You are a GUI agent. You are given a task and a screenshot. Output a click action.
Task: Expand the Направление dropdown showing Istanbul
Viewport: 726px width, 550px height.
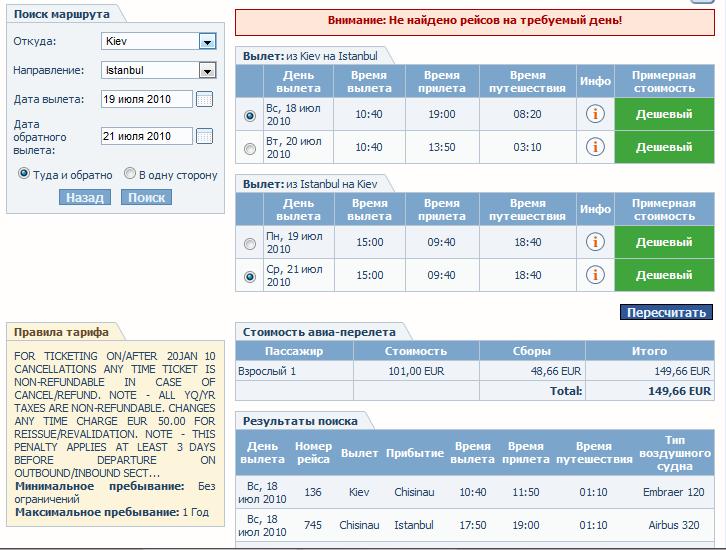point(207,71)
